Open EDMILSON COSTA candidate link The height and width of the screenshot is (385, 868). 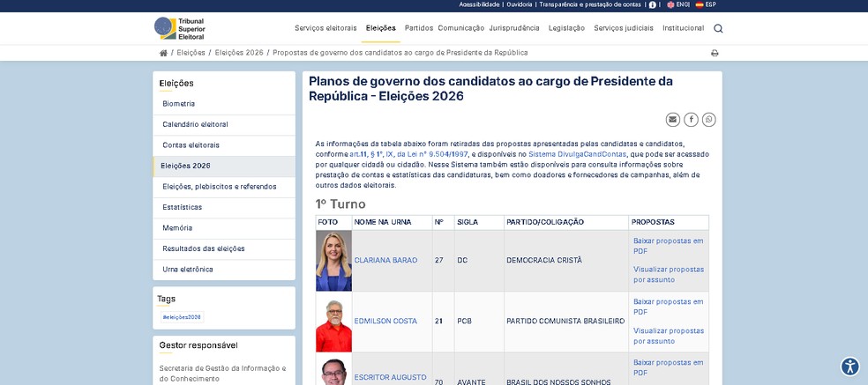[x=385, y=322]
